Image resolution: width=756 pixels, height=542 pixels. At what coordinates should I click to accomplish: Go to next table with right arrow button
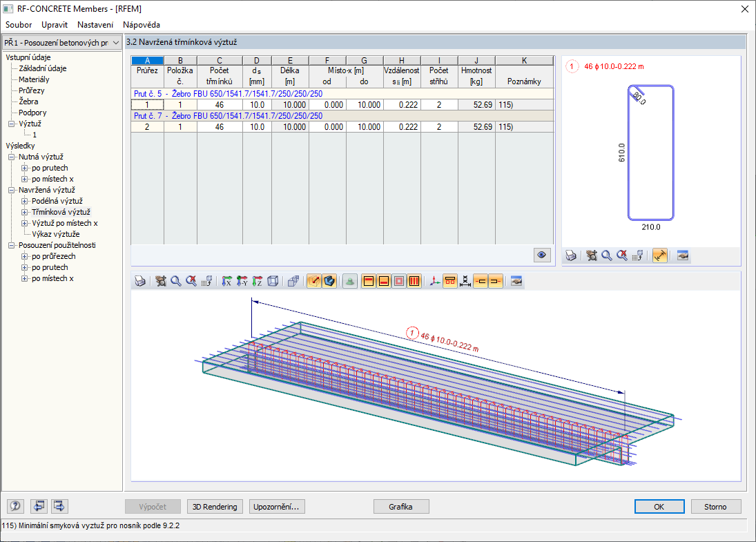tap(59, 506)
